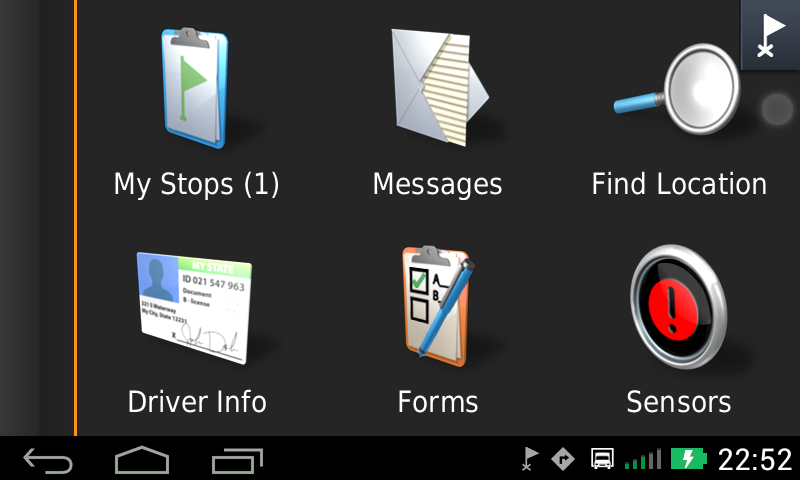800x480 pixels.
Task: Tap the Find Location magnifying glass
Action: pos(678,90)
